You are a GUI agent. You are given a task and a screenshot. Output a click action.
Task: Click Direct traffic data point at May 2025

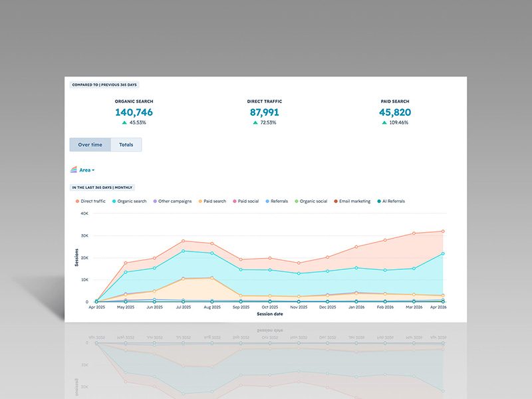coord(126,263)
